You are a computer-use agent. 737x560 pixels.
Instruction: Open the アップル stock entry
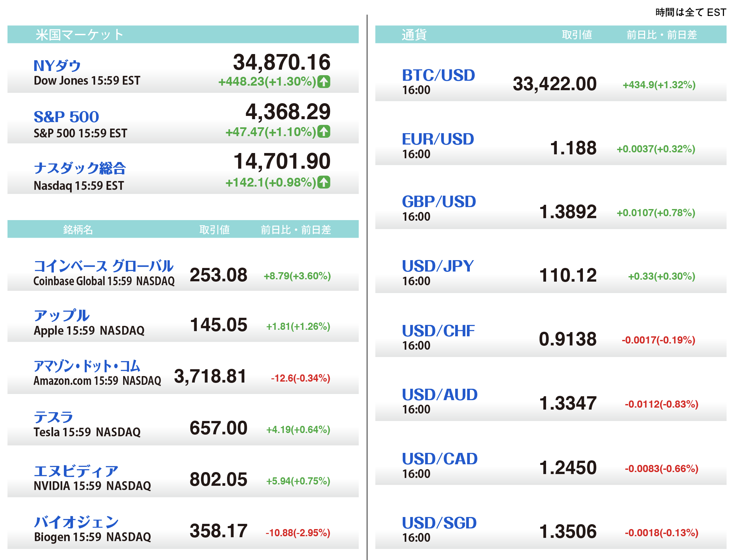[62, 315]
